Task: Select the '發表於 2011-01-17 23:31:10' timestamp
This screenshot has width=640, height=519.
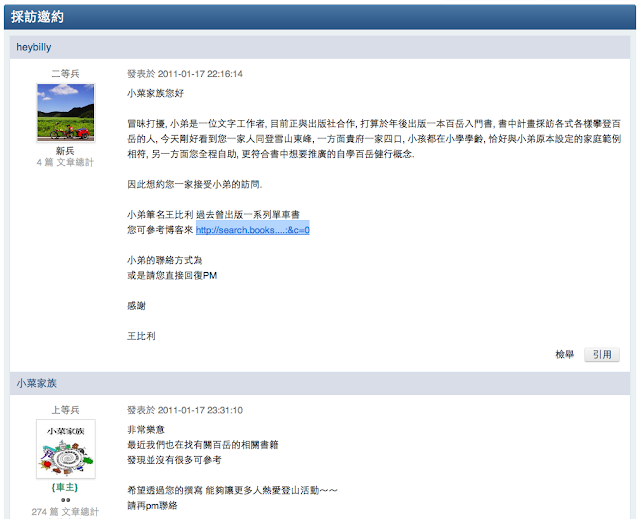Action: point(185,410)
